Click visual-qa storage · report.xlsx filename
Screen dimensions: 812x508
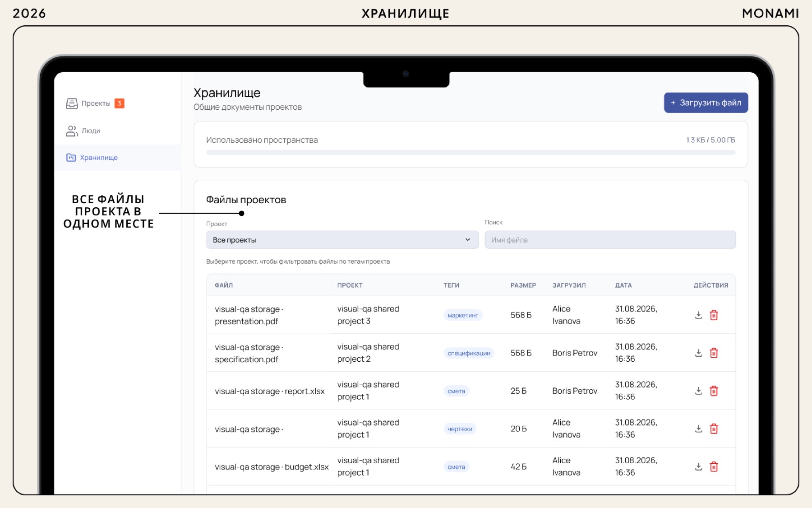click(270, 391)
